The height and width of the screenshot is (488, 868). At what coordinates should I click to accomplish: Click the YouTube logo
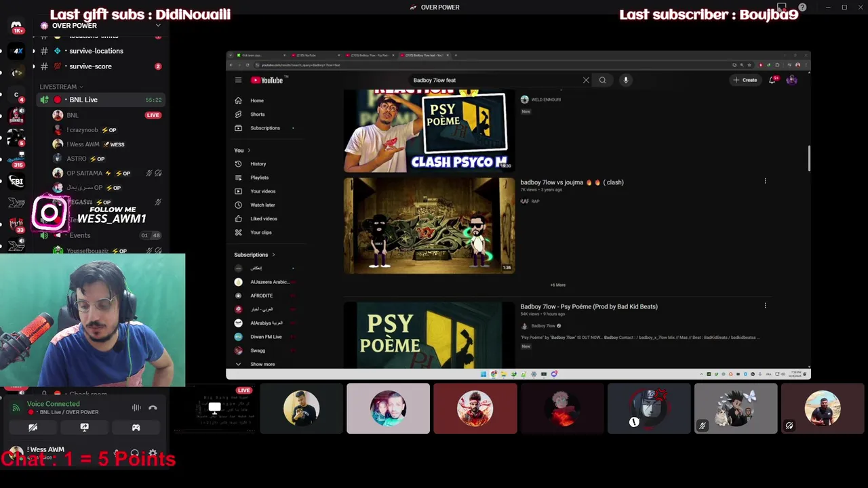(267, 80)
